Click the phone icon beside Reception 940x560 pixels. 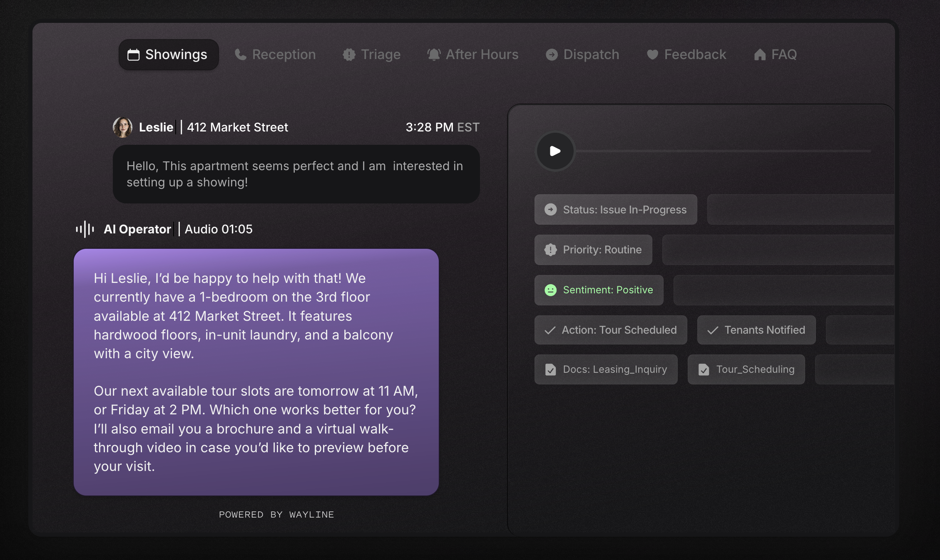click(x=241, y=55)
